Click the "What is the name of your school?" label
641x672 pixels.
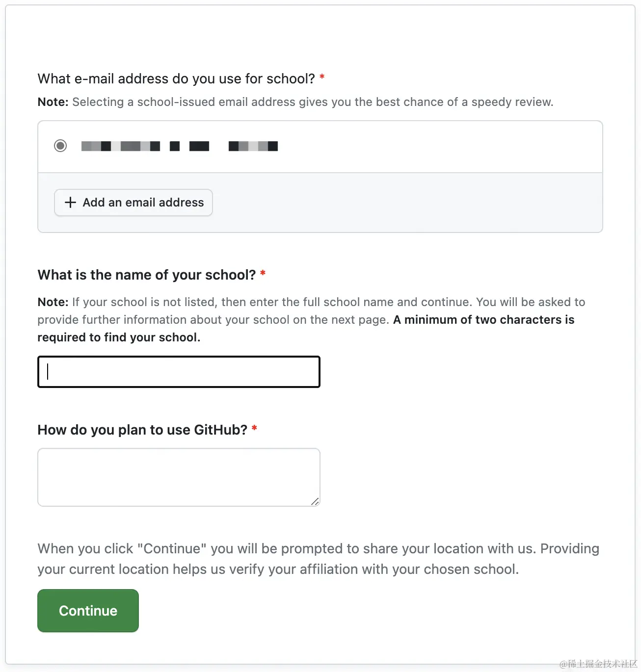click(x=147, y=275)
